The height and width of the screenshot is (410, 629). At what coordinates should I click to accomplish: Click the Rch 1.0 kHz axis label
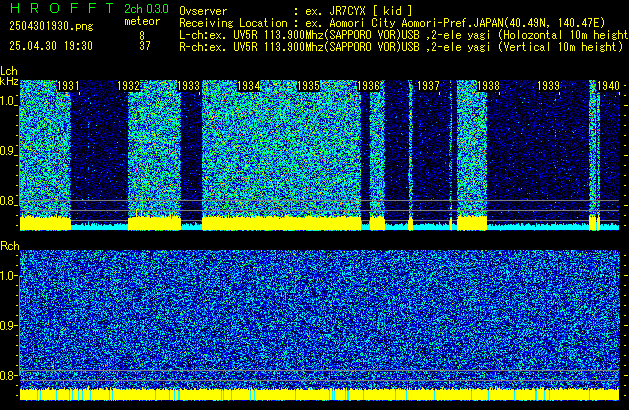8,276
